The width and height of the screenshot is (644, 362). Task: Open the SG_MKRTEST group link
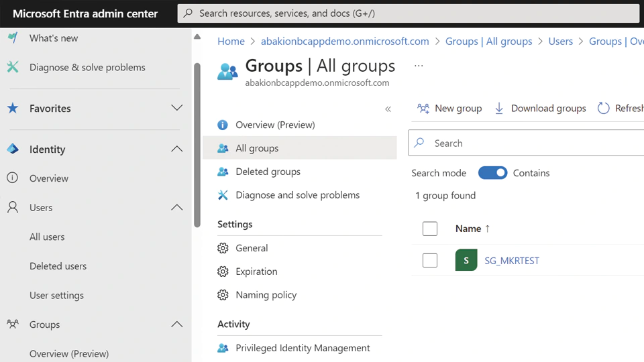point(512,260)
